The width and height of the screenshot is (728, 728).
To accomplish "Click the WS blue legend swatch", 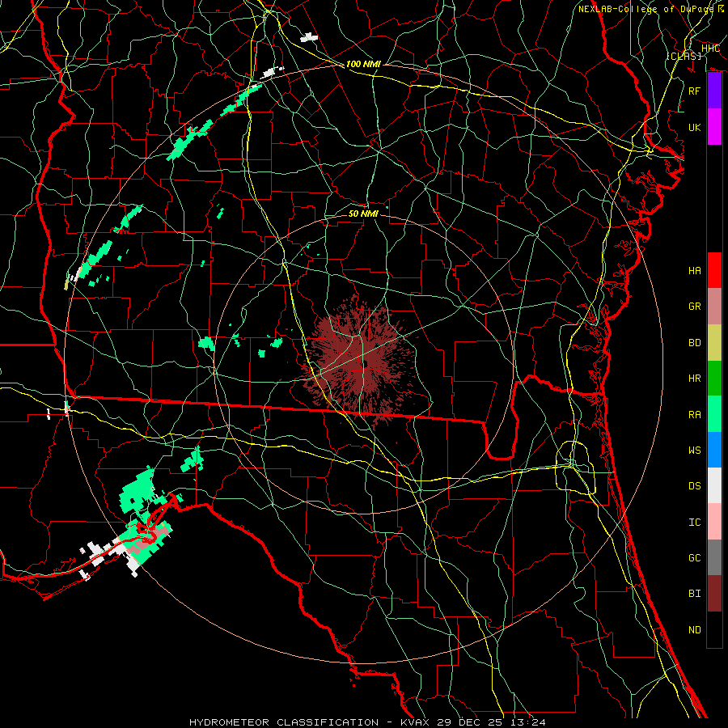I will (714, 450).
